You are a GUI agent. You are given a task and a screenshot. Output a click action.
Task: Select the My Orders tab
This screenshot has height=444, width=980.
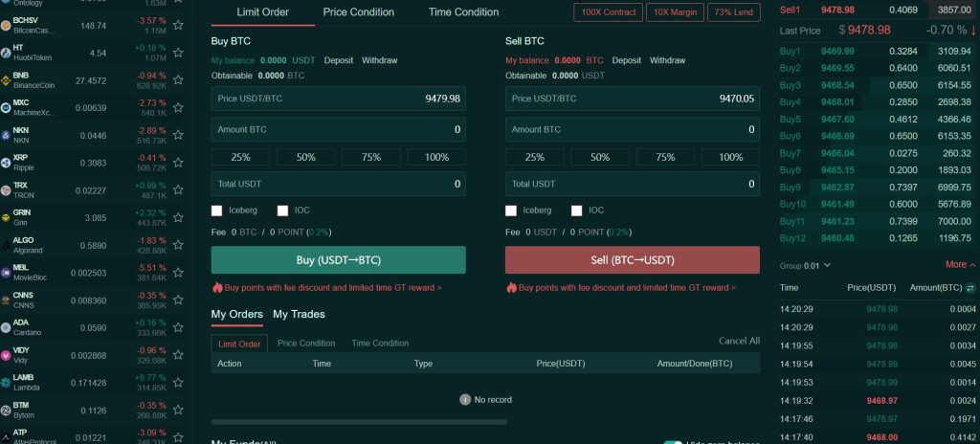click(237, 314)
